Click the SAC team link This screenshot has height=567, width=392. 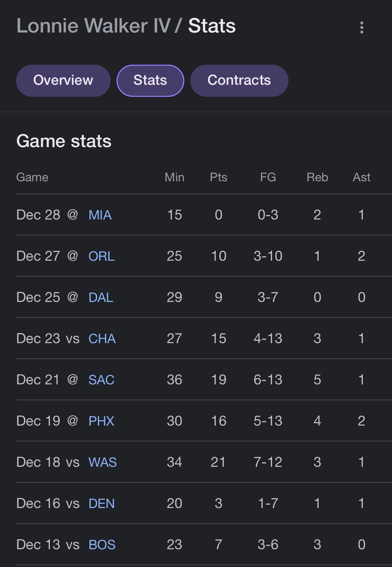pyautogui.click(x=101, y=380)
